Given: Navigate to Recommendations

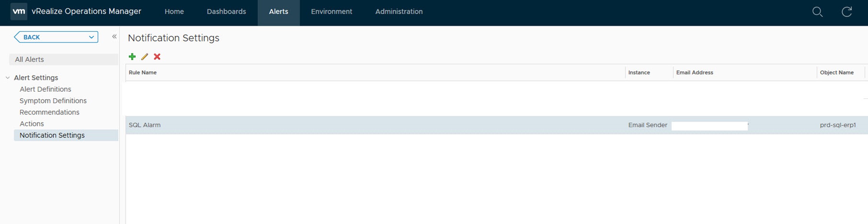Looking at the screenshot, I should click(49, 112).
